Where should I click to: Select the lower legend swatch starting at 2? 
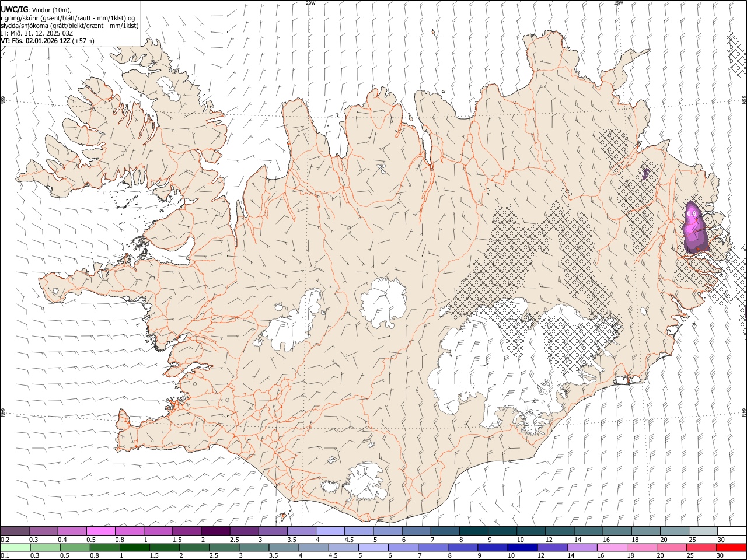tap(194, 547)
